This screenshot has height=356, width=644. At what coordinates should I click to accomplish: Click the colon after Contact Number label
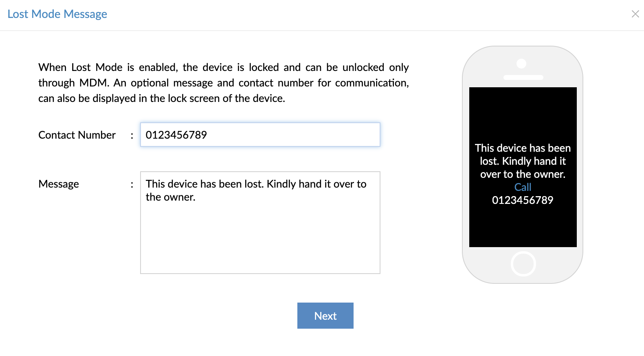(x=132, y=135)
